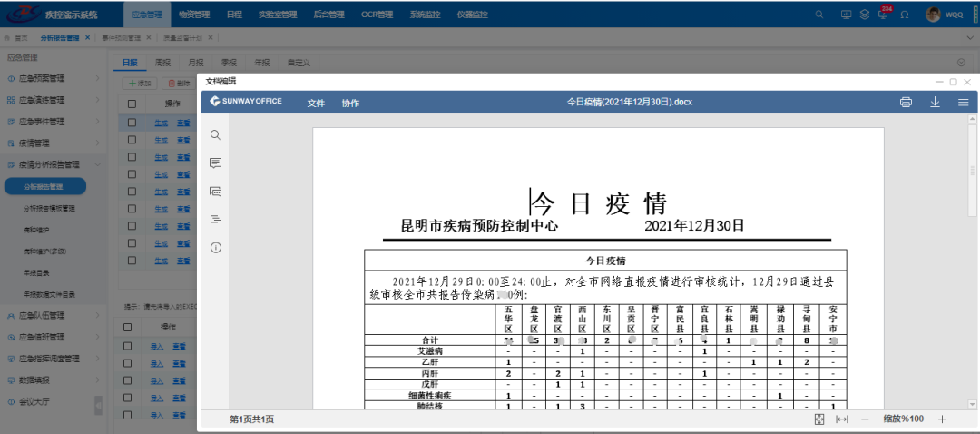Check the first row checkbox beside 生成 查看
Image resolution: width=980 pixels, height=434 pixels.
coord(132,123)
